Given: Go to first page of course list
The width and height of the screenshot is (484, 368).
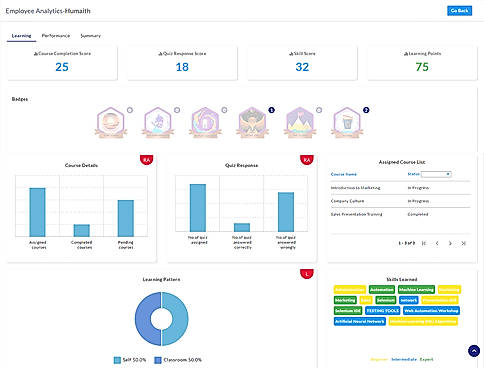Looking at the screenshot, I should pos(424,243).
